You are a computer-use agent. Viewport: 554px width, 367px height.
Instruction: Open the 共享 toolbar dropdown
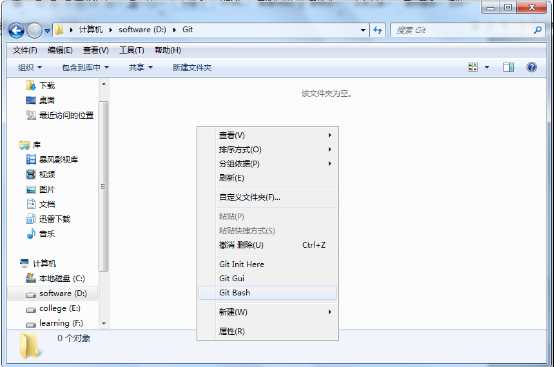140,67
